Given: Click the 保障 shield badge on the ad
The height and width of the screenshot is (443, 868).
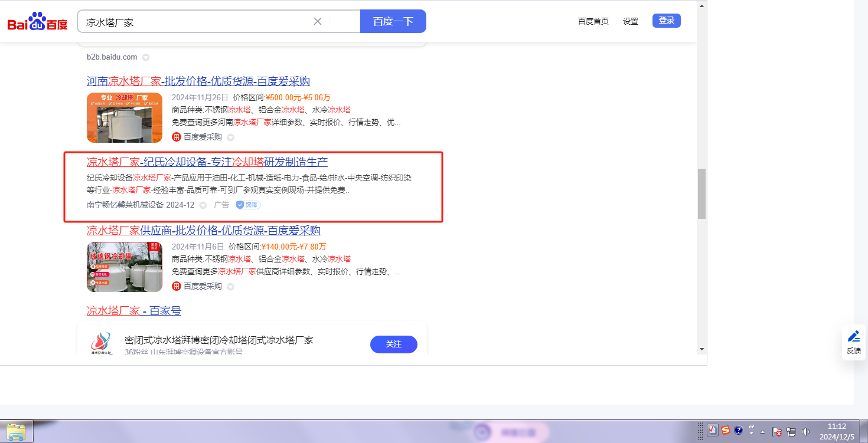Looking at the screenshot, I should pos(248,205).
